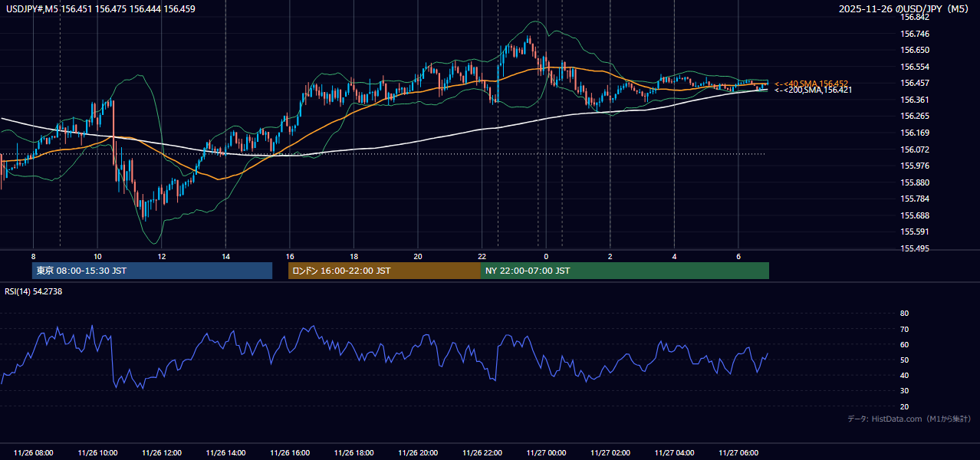This screenshot has height=460, width=980.
Task: Click price axis value 156.746
Action: 915,34
